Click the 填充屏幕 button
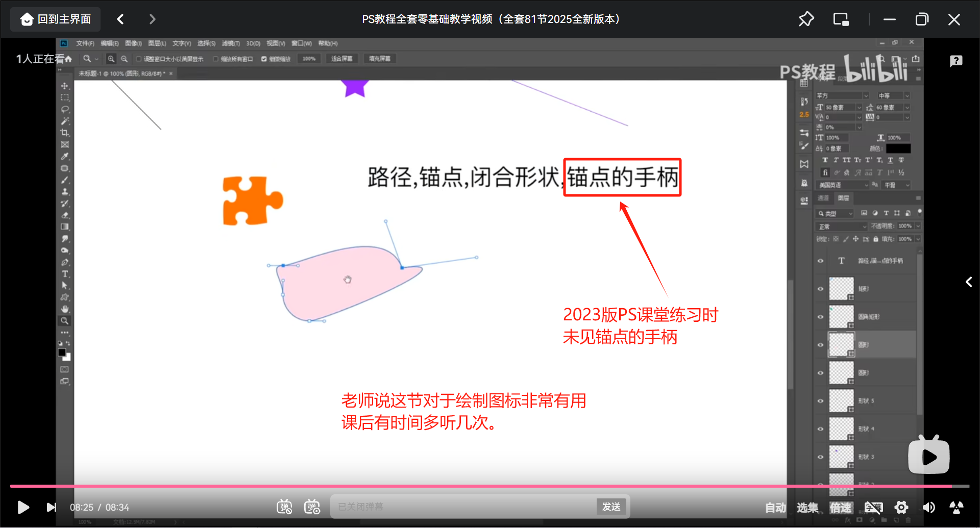Screen dimensions: 980x528 coord(380,59)
